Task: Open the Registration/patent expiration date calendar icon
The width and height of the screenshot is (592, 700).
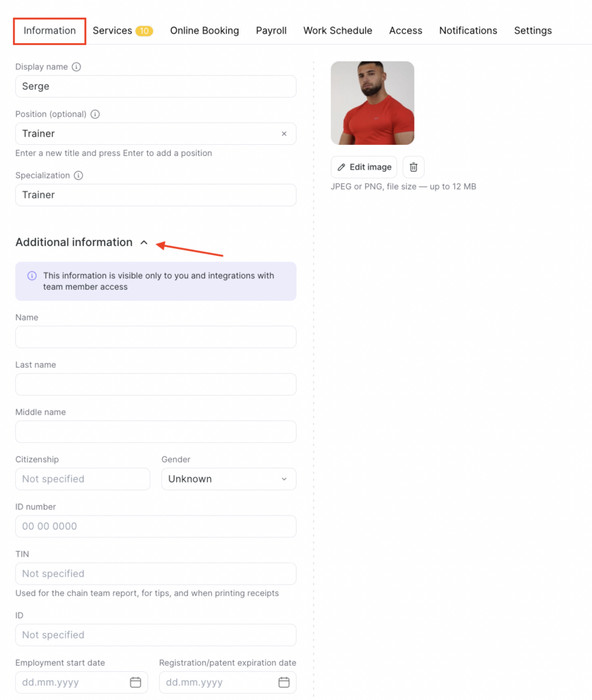Action: 284,682
